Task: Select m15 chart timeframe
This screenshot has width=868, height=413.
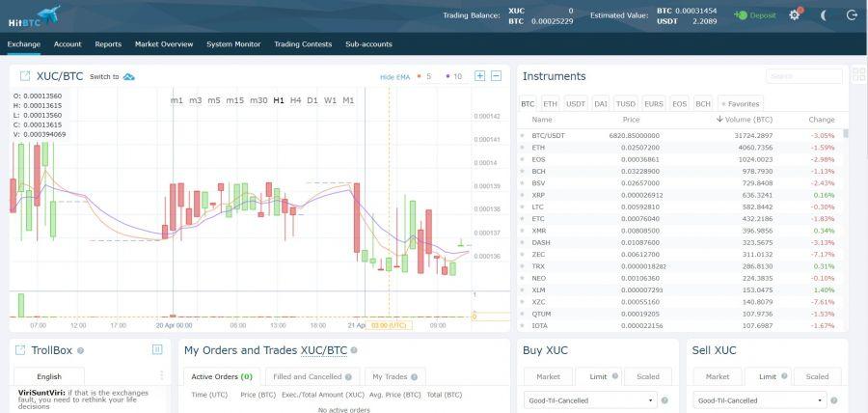Action: (234, 100)
